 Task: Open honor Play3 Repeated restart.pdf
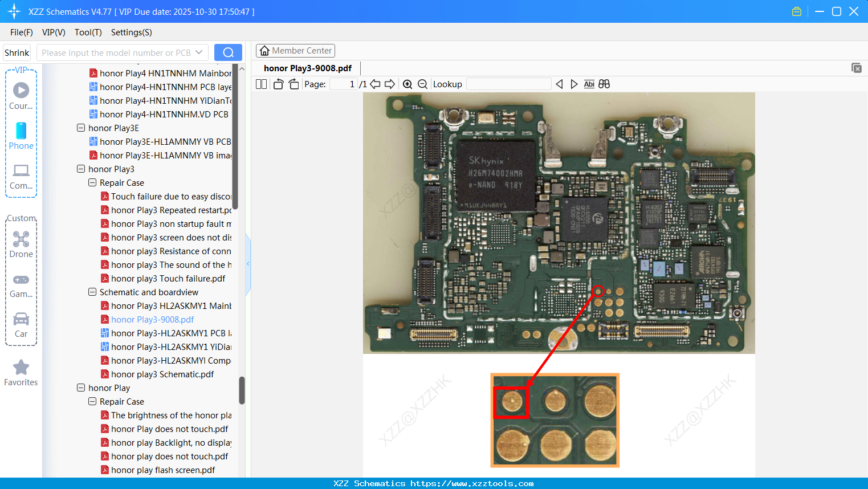pyautogui.click(x=166, y=210)
